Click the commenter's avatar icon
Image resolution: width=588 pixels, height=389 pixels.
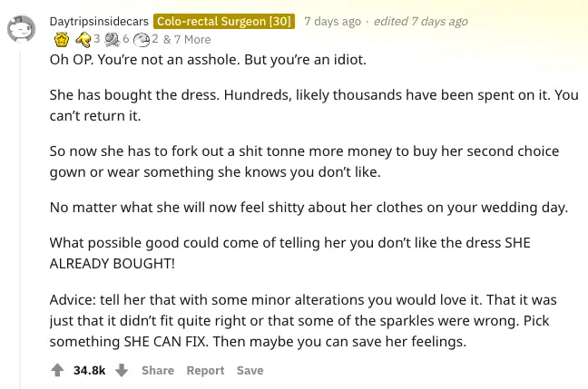(x=23, y=29)
